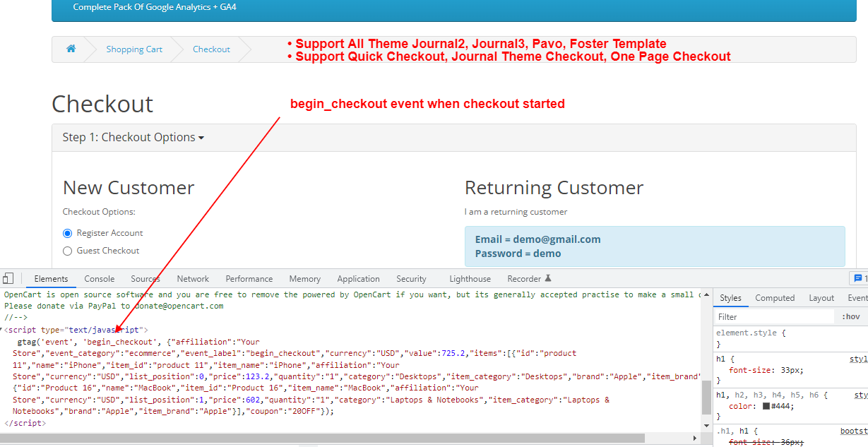Screen dimensions: 868x447
Task: Click the Recorder beaker preview icon
Action: (x=548, y=278)
